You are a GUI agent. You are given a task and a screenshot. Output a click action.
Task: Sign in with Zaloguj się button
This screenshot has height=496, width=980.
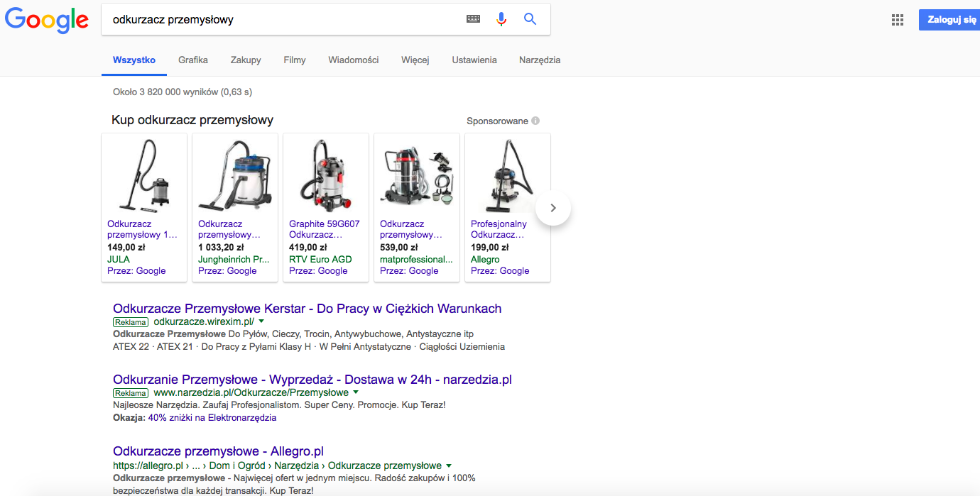pyautogui.click(x=949, y=20)
